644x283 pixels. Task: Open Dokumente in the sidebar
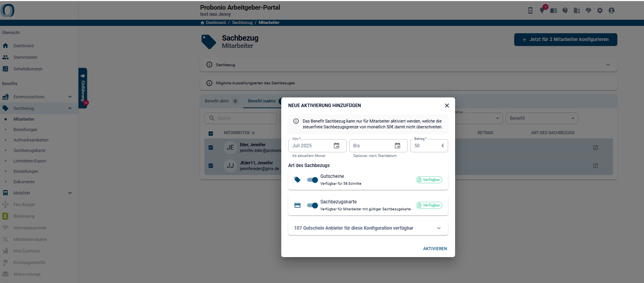click(24, 182)
